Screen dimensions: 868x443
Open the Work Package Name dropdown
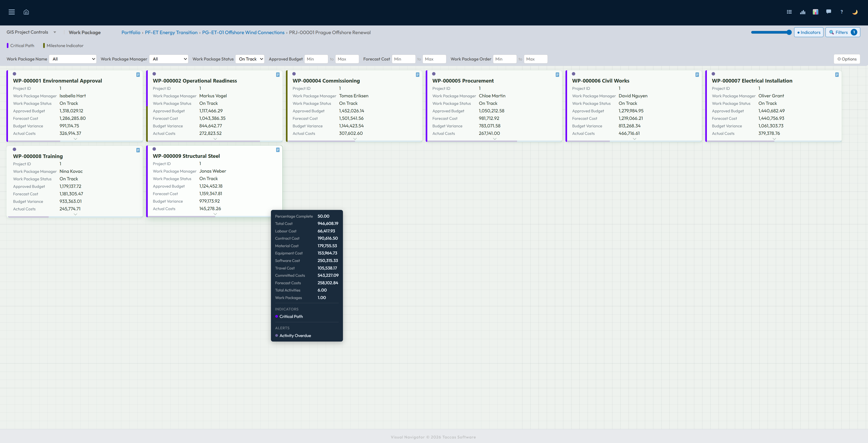click(x=73, y=59)
